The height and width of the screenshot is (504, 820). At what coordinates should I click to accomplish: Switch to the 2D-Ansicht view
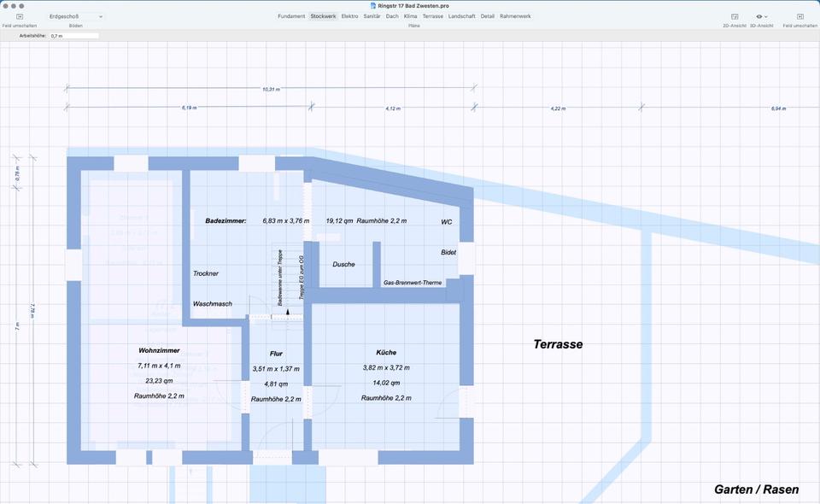(x=735, y=16)
